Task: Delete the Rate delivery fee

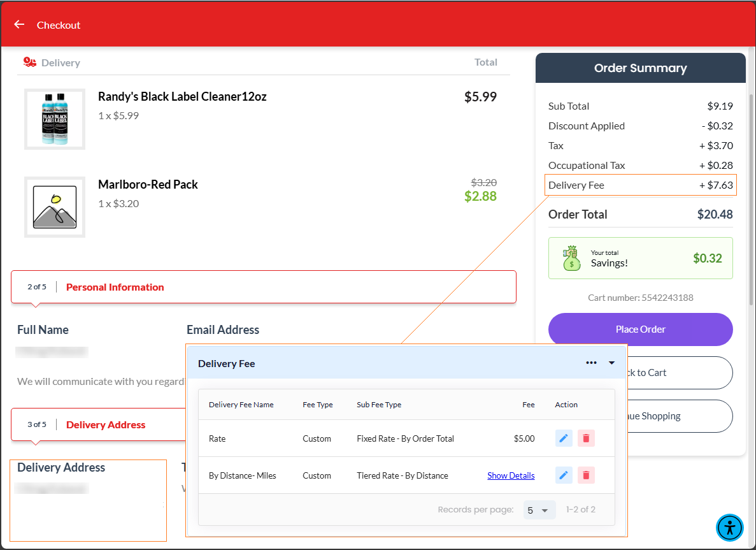Action: (586, 438)
